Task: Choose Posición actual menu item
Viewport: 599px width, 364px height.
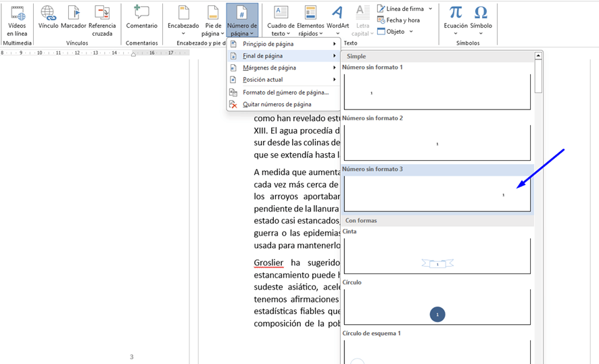Action: point(262,80)
